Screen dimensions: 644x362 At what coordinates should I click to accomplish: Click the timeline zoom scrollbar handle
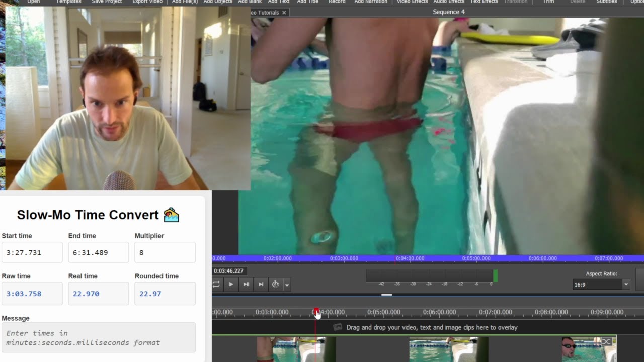click(x=386, y=295)
